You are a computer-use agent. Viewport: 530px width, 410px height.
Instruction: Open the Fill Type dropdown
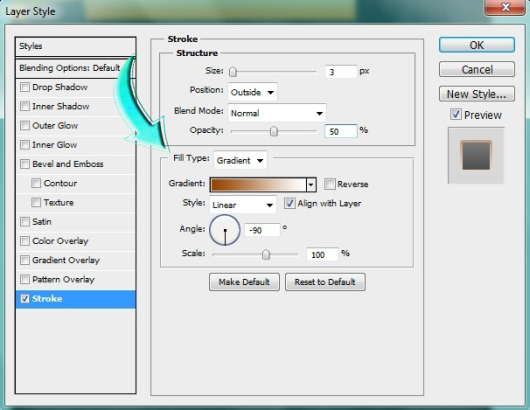point(240,160)
